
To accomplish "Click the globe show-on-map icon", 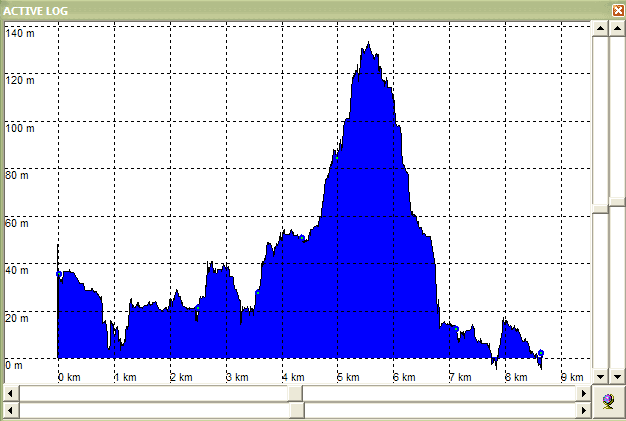I will 608,401.
